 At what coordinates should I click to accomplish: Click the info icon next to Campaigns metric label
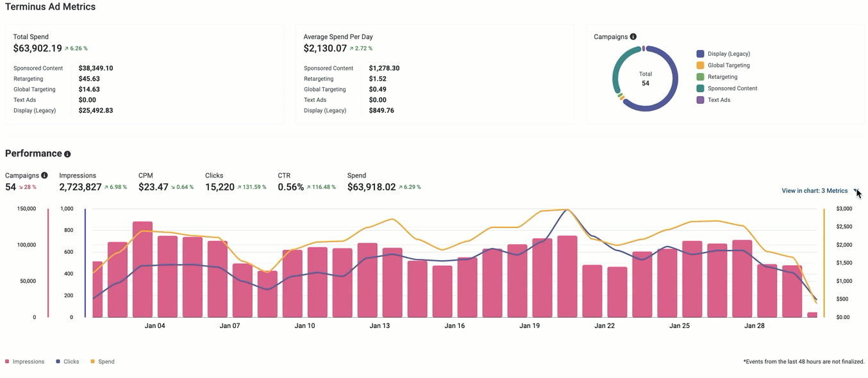pos(44,176)
